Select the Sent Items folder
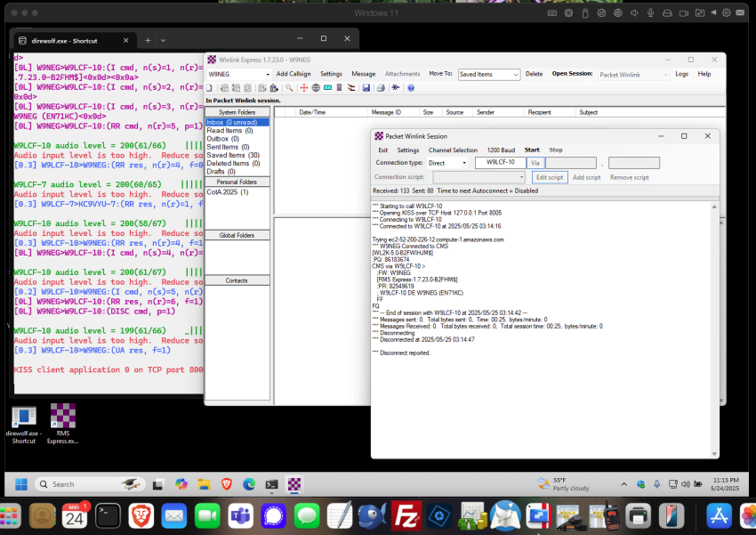This screenshot has width=756, height=535. pyautogui.click(x=228, y=147)
